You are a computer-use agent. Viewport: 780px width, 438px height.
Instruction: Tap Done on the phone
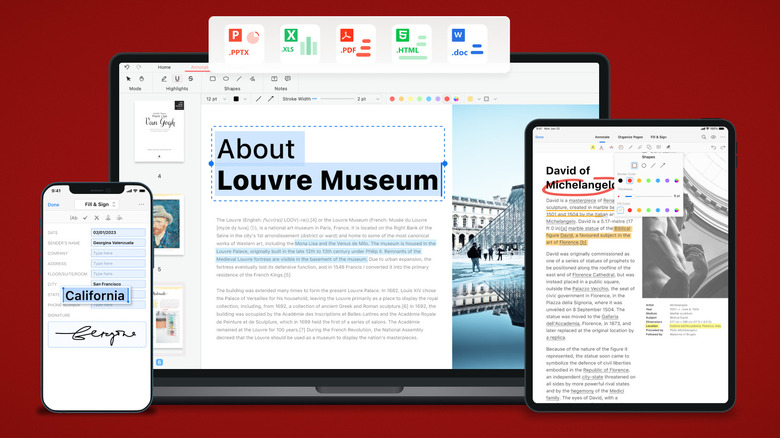tap(53, 205)
